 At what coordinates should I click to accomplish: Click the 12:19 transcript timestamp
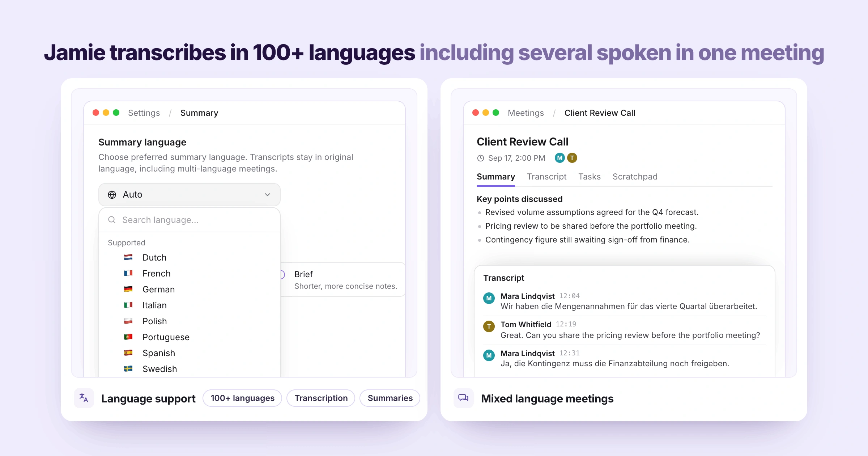(x=566, y=324)
